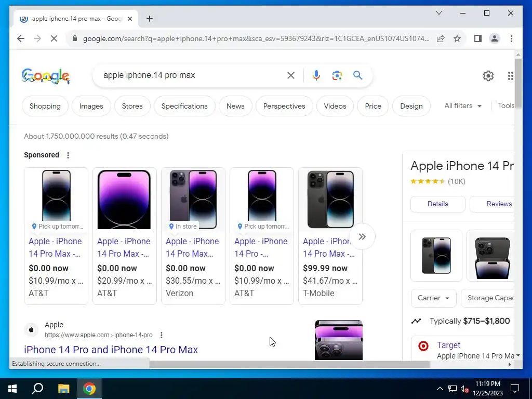The width and height of the screenshot is (532, 399).
Task: Open Apple result options three dots
Action: [x=162, y=335]
